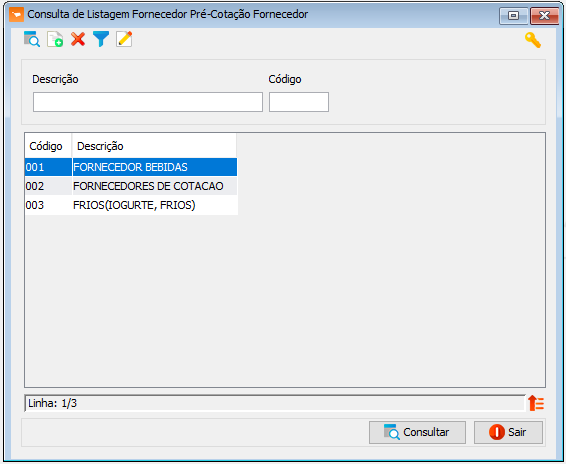Open the blue funnel filter tool
Viewport: 566px width, 464px height.
click(101, 39)
